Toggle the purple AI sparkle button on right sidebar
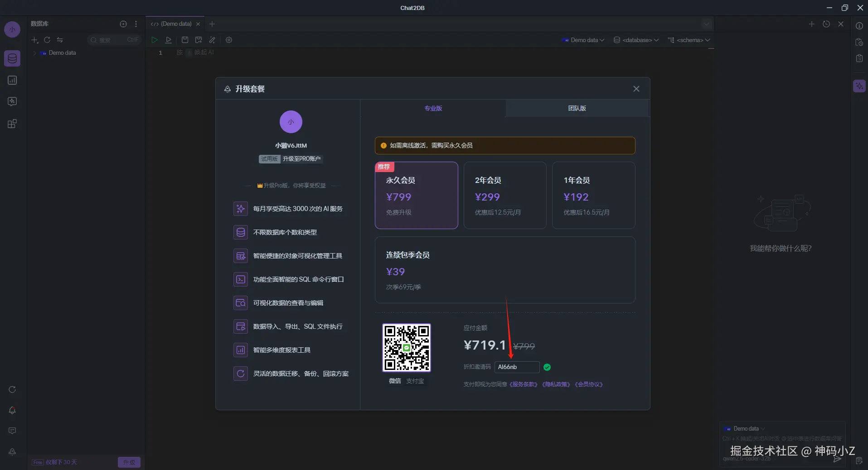Screen dimensions: 868x470 click(859, 86)
